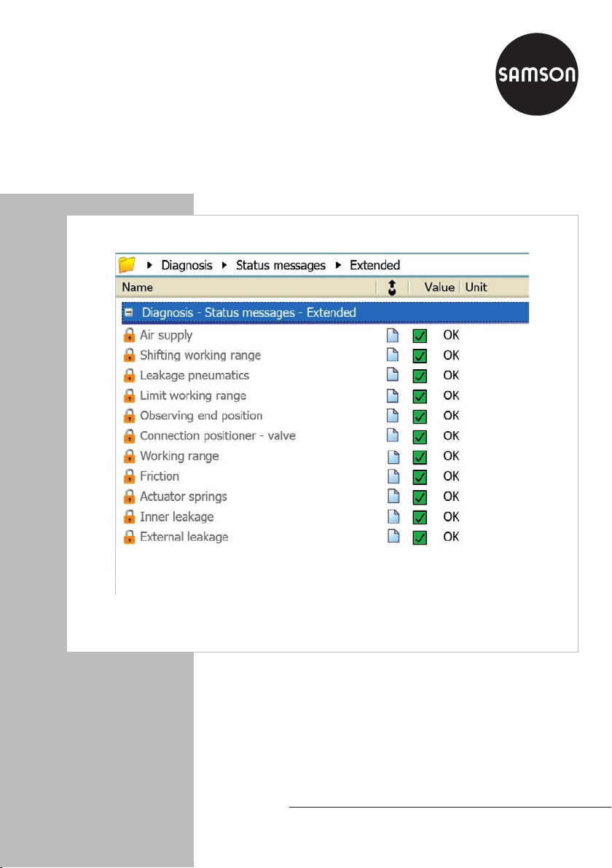Click the lock icon beside Working range

pyautogui.click(x=129, y=457)
